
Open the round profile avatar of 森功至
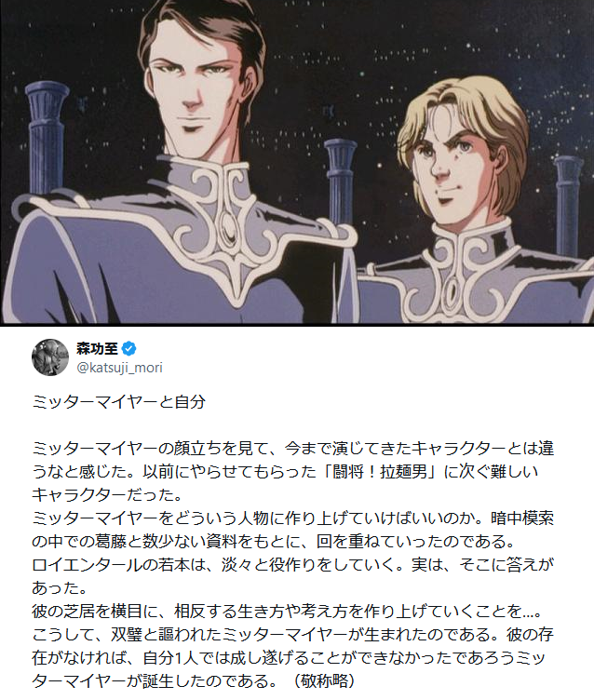pyautogui.click(x=50, y=357)
